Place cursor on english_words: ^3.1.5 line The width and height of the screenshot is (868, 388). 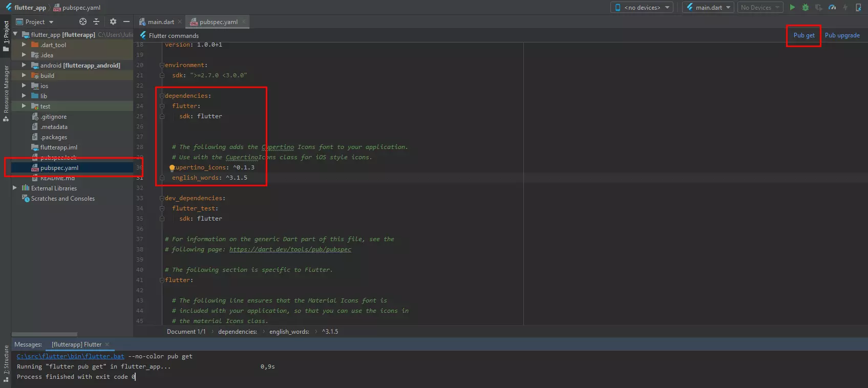tap(209, 178)
